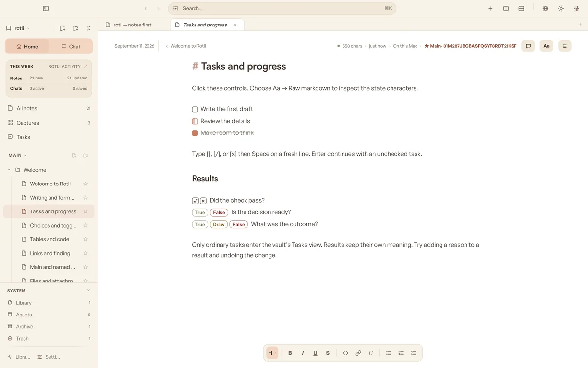Viewport: 588px width, 368px height.
Task: Toggle the Review the details checkbox
Action: coord(195,121)
